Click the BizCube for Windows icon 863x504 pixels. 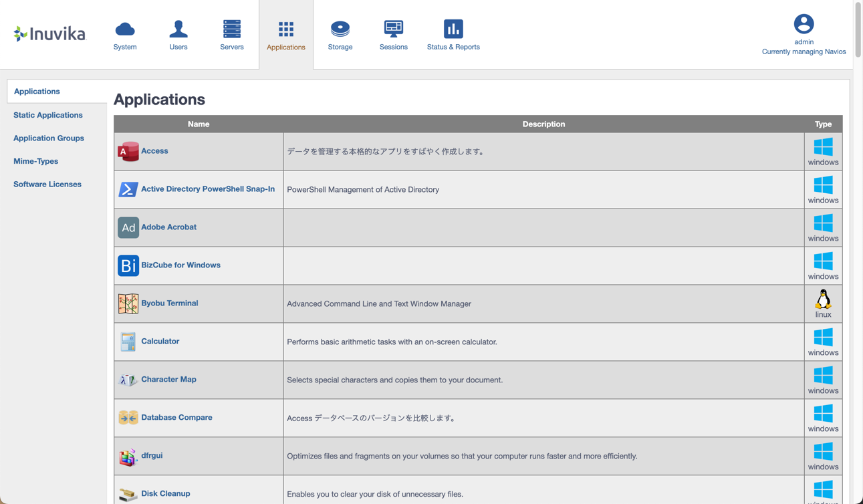128,265
